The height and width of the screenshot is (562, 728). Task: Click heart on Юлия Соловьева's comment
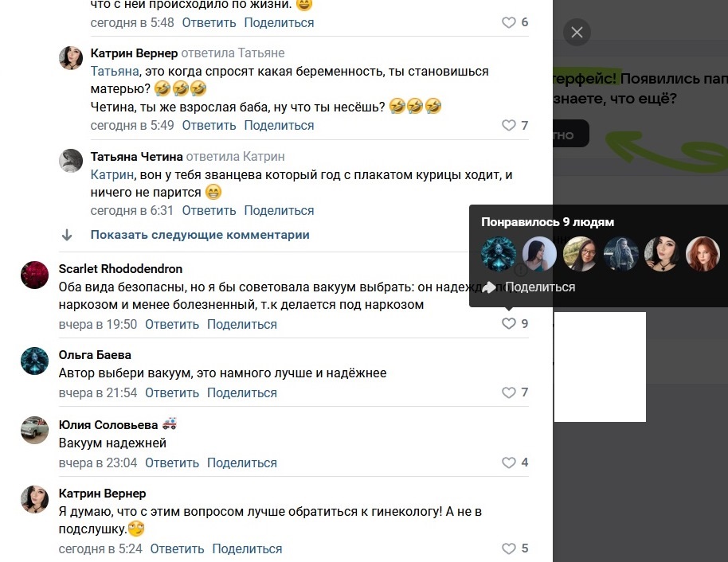(509, 462)
